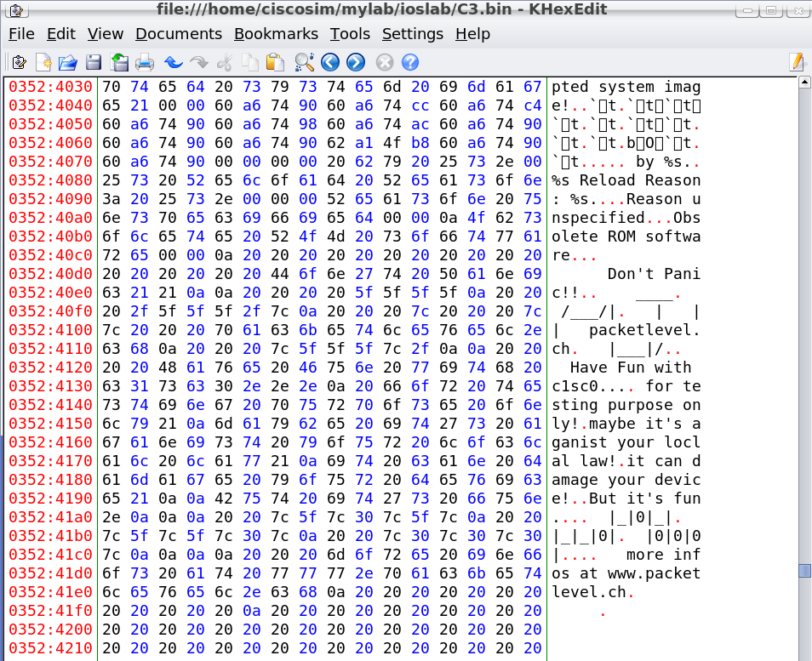Open the Tools menu

click(x=350, y=34)
